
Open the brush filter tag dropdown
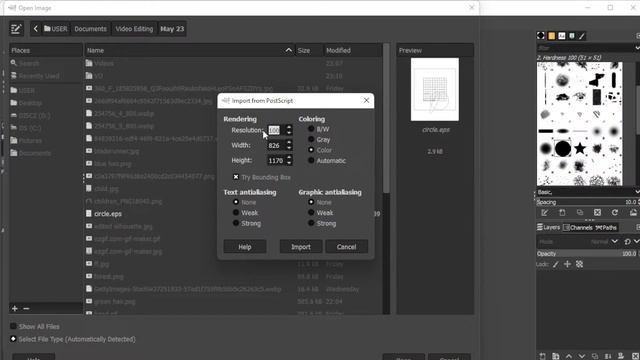click(637, 48)
